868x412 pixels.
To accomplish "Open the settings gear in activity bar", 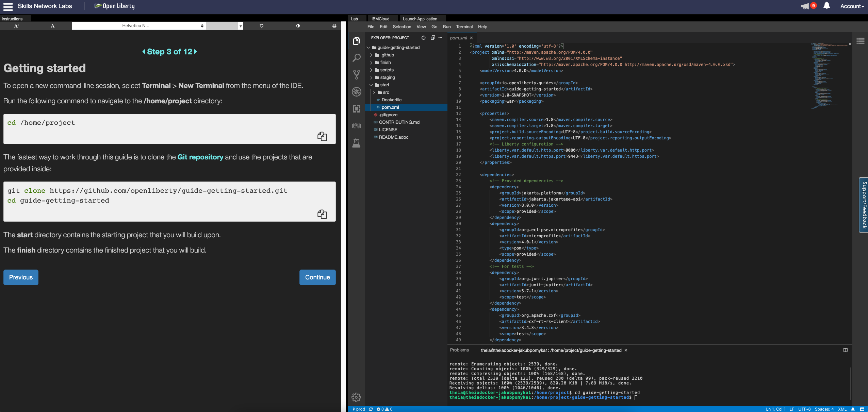I will (356, 397).
